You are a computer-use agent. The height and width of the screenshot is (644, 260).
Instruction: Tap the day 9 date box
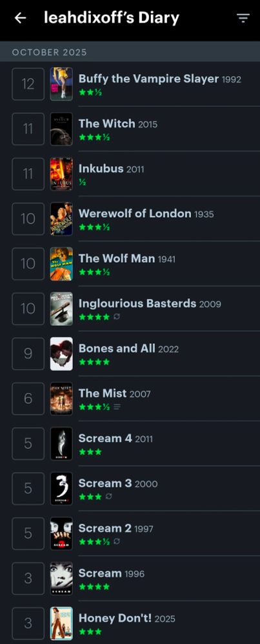[28, 354]
